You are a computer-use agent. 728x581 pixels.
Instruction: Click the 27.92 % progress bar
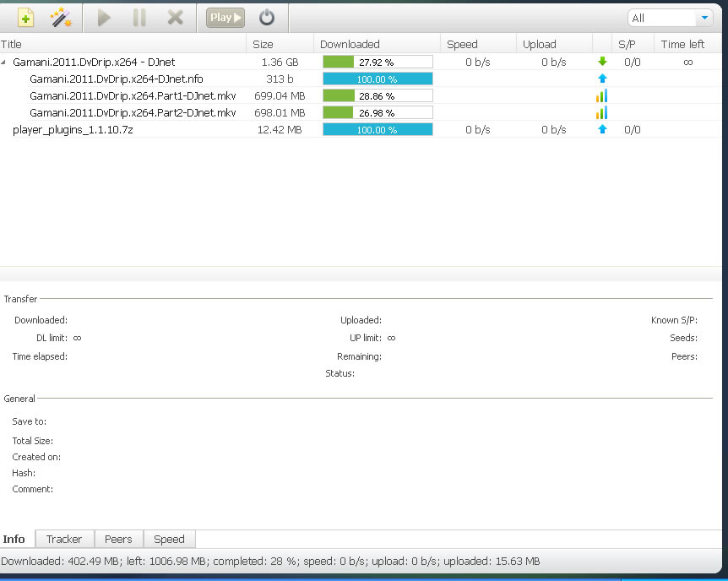pos(378,62)
